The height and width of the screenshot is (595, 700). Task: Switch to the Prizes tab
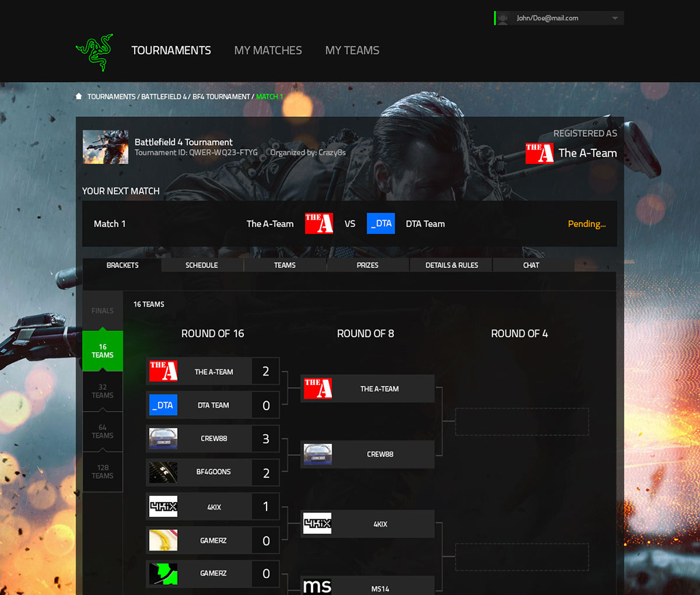point(367,265)
